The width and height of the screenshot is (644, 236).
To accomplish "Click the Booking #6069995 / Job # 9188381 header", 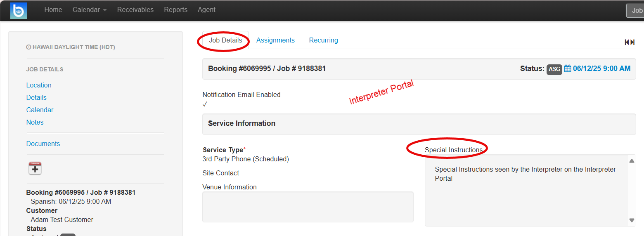I will 267,68.
